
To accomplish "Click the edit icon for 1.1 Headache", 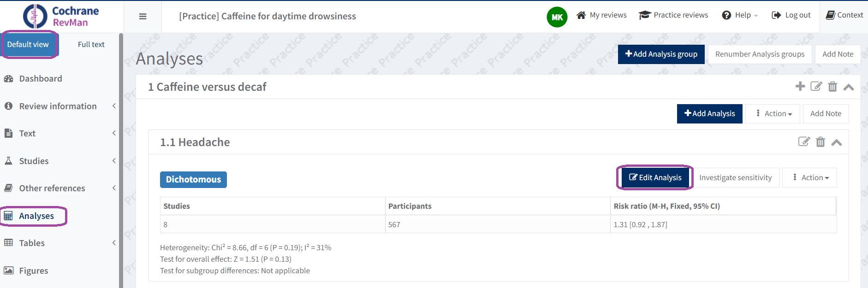I will pos(804,141).
